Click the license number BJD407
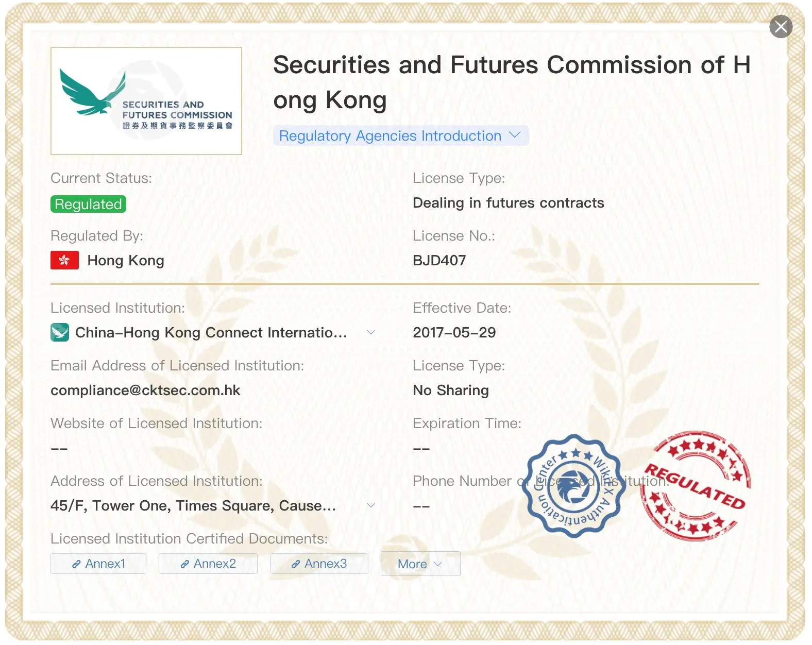Screen dimensions: 812x645 pos(439,261)
